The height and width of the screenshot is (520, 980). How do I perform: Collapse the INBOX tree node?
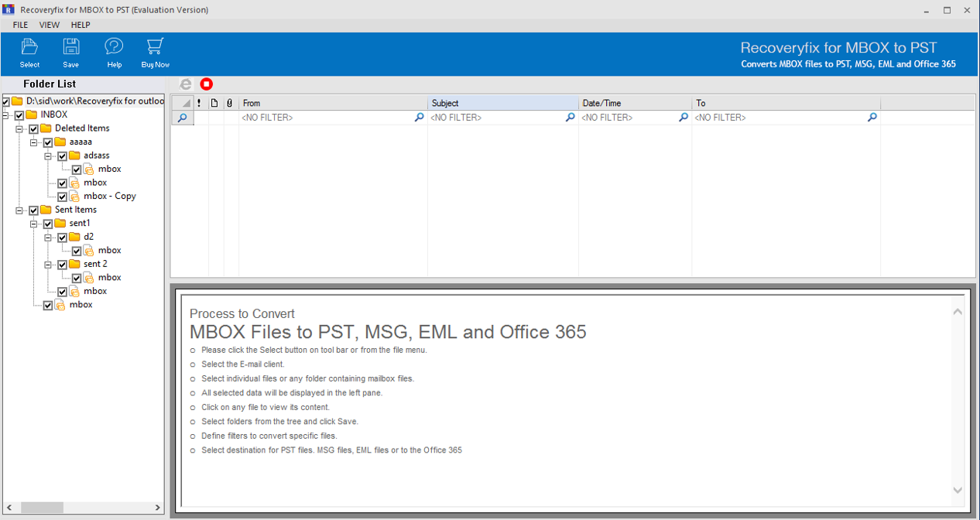(6, 115)
